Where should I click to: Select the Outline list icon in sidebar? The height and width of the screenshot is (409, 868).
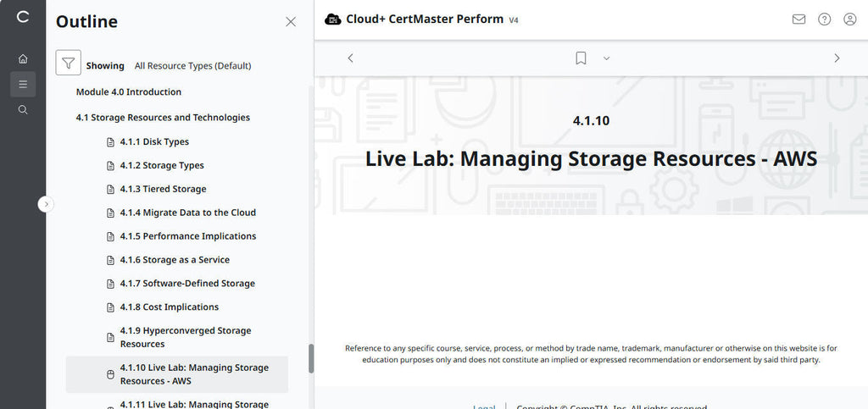23,84
